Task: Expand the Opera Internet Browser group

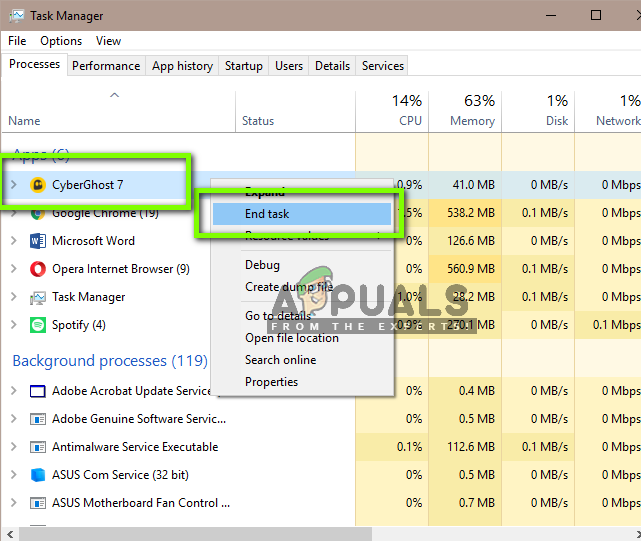Action: pos(13,269)
